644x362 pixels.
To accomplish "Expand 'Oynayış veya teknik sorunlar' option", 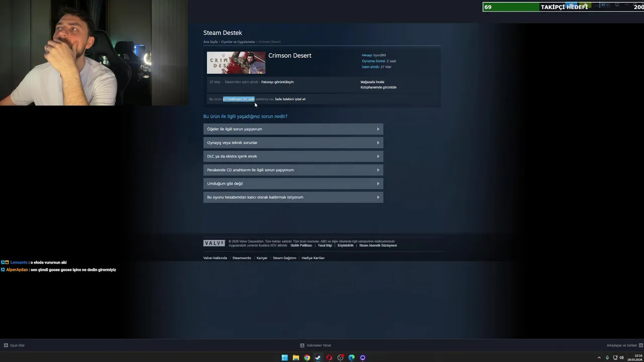I will pyautogui.click(x=293, y=143).
